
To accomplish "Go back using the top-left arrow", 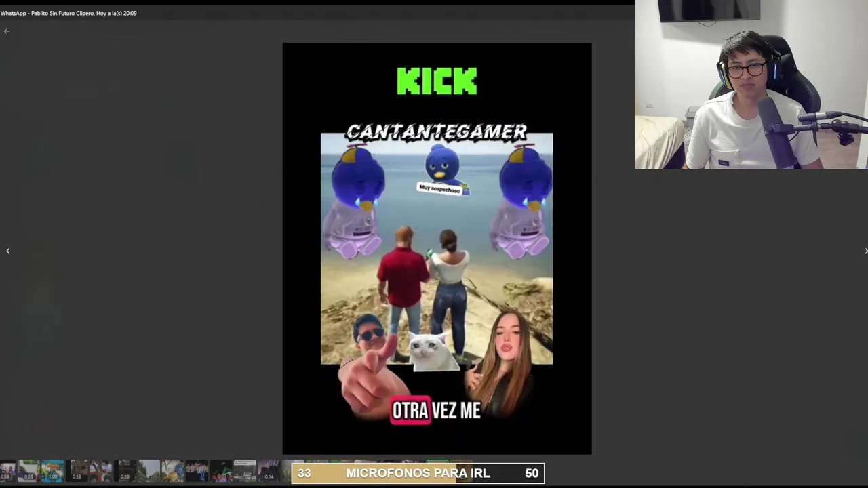I will tap(7, 31).
